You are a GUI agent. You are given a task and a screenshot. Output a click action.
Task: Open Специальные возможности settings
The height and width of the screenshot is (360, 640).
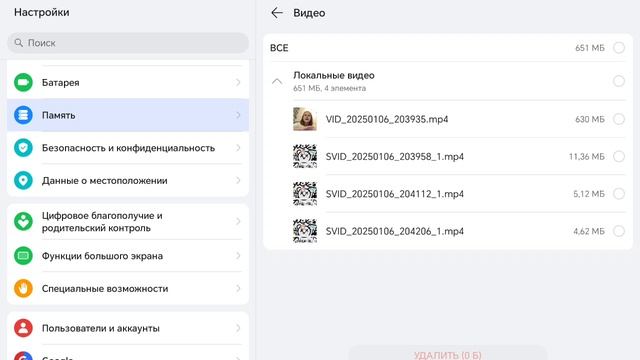[128, 288]
